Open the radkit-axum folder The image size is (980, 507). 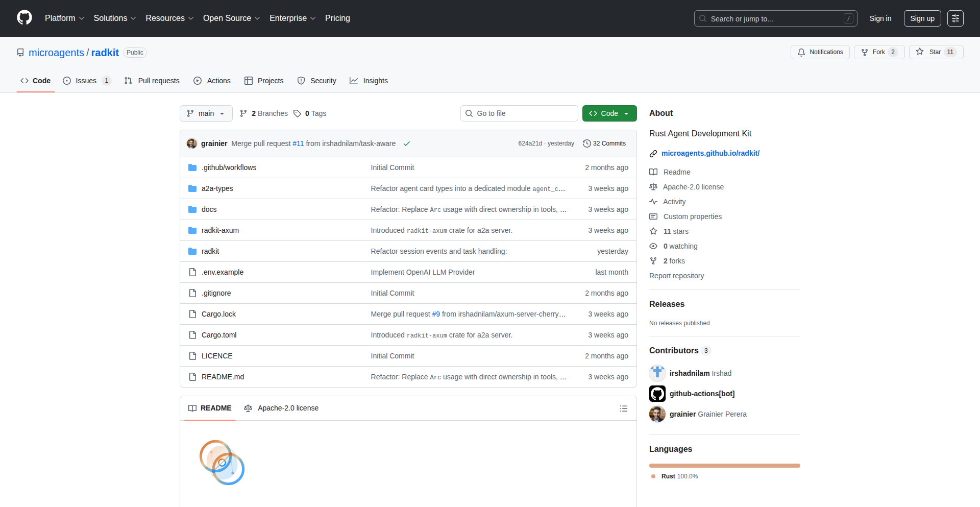pyautogui.click(x=220, y=230)
